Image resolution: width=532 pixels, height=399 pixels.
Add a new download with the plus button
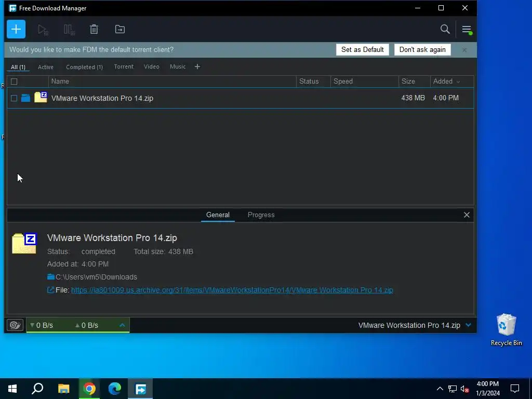coord(16,29)
